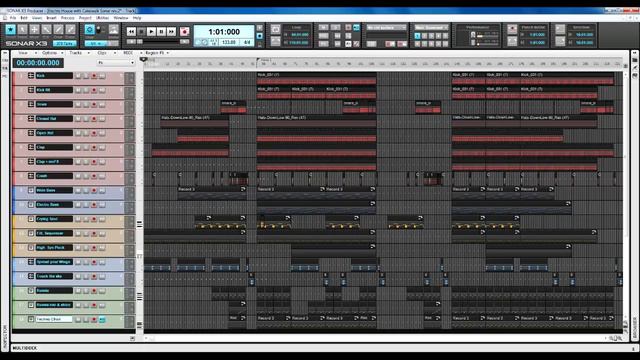Open the Track view Options dropdown

coord(52,53)
